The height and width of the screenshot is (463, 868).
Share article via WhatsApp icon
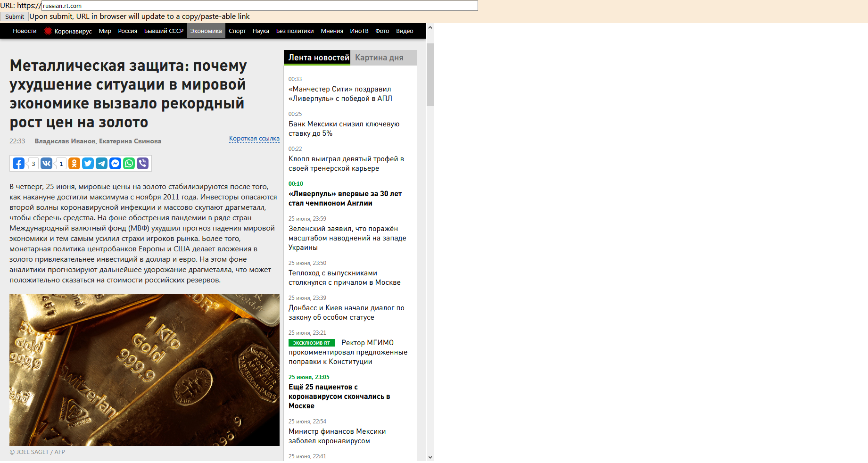[x=129, y=164]
